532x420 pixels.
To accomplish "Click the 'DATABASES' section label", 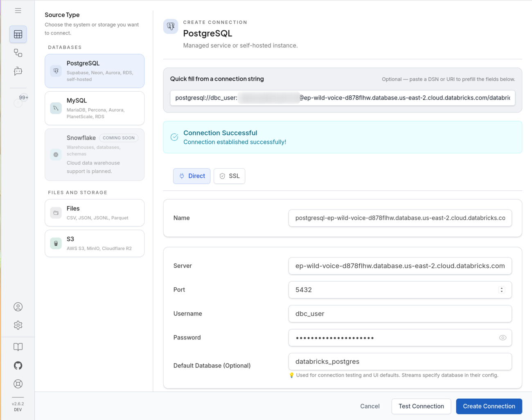I will (x=65, y=47).
